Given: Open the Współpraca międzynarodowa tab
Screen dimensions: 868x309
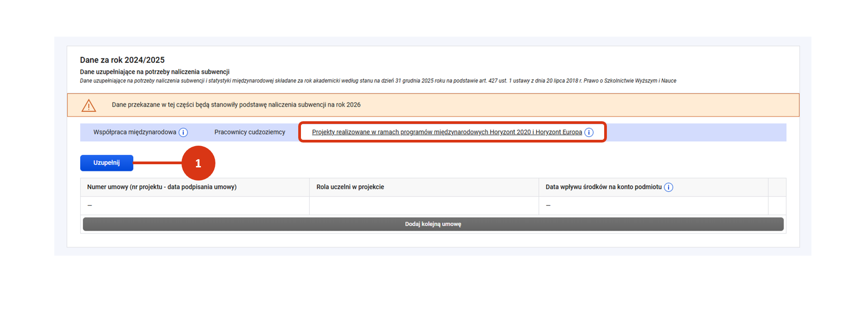Looking at the screenshot, I should 134,132.
